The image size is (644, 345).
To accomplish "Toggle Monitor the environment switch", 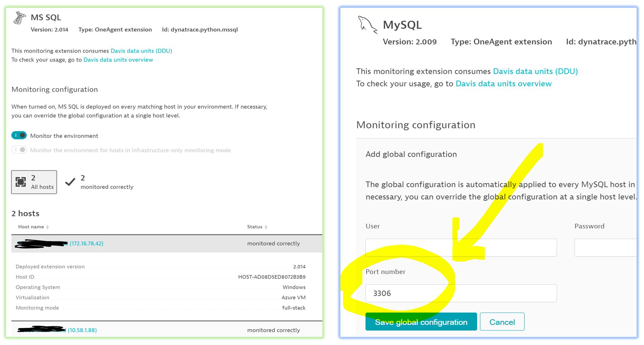I will pyautogui.click(x=19, y=135).
